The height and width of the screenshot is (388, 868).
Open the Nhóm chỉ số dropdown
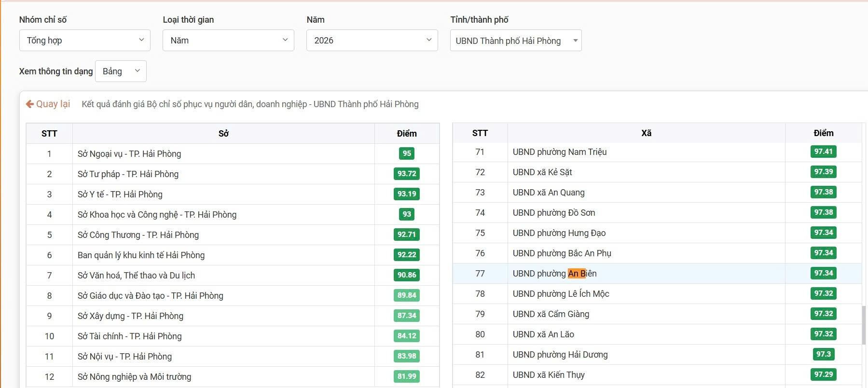pyautogui.click(x=85, y=40)
